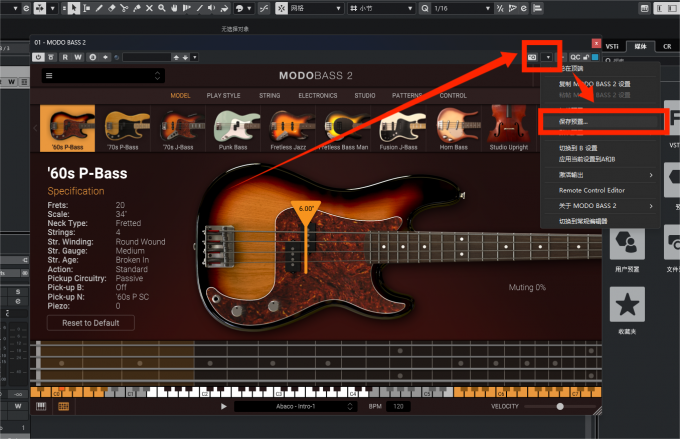Select the Draw pencil tool
This screenshot has width=680, height=439.
click(x=99, y=8)
